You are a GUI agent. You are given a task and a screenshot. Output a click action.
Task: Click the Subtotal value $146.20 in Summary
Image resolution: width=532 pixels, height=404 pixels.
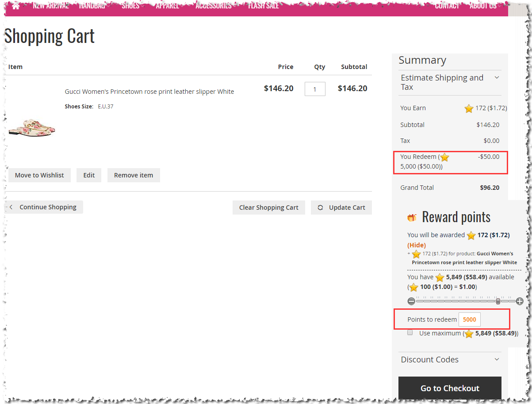[488, 125]
